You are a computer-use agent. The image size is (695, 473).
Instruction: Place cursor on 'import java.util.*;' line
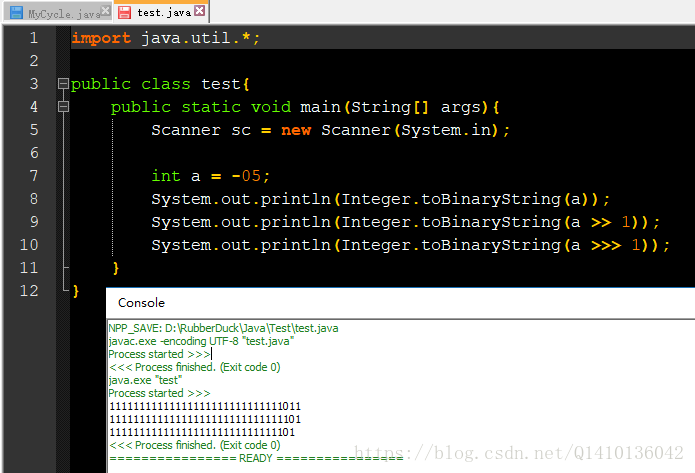tap(166, 38)
